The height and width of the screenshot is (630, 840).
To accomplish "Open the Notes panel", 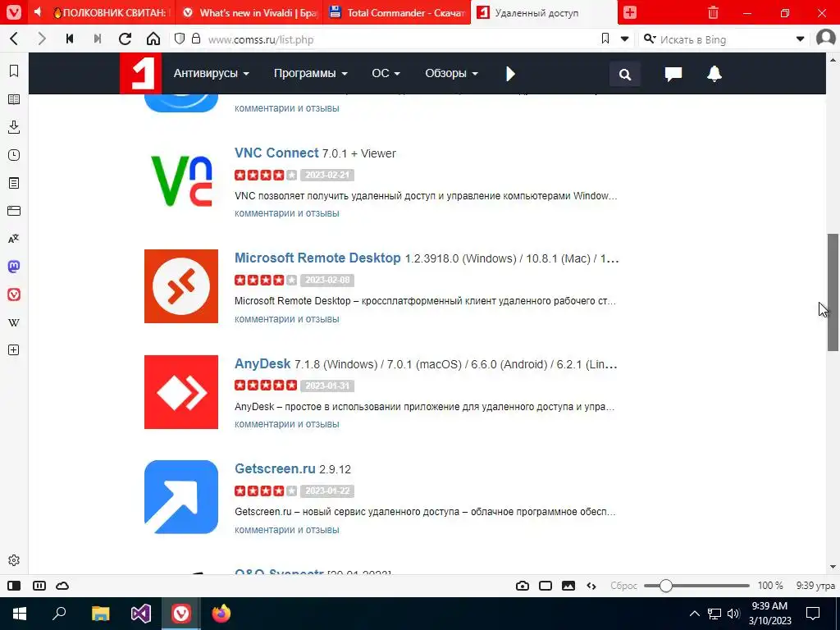I will 14,183.
